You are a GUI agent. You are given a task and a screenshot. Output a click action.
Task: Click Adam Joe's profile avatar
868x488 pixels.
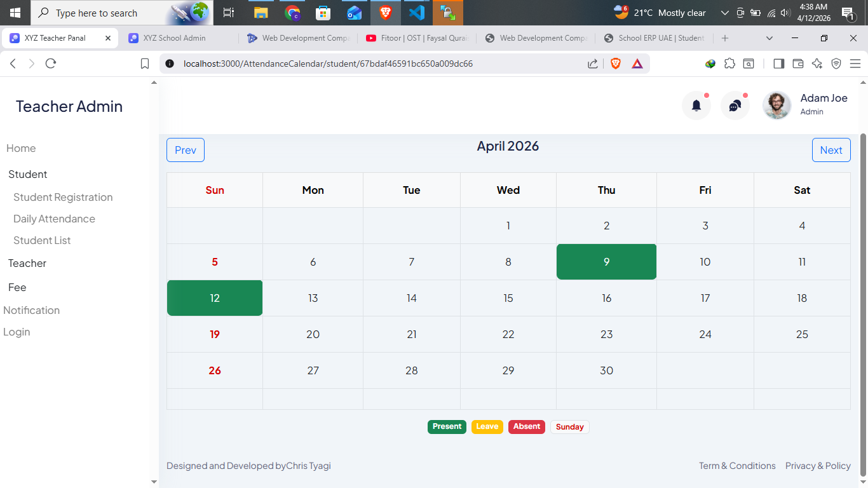click(x=776, y=105)
